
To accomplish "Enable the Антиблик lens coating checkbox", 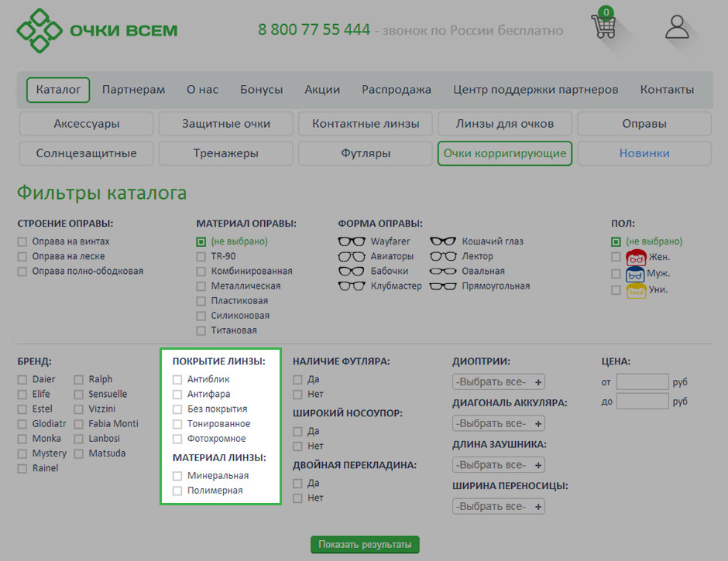I will click(x=177, y=380).
